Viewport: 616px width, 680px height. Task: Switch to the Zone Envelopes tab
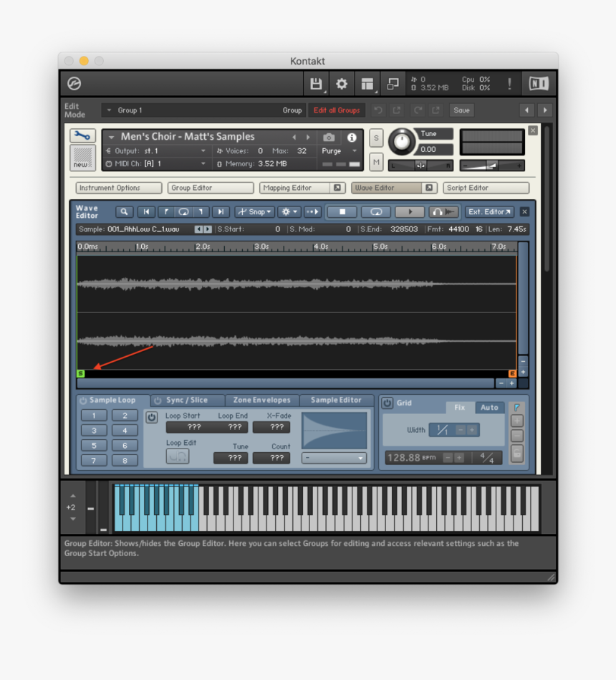tap(262, 401)
